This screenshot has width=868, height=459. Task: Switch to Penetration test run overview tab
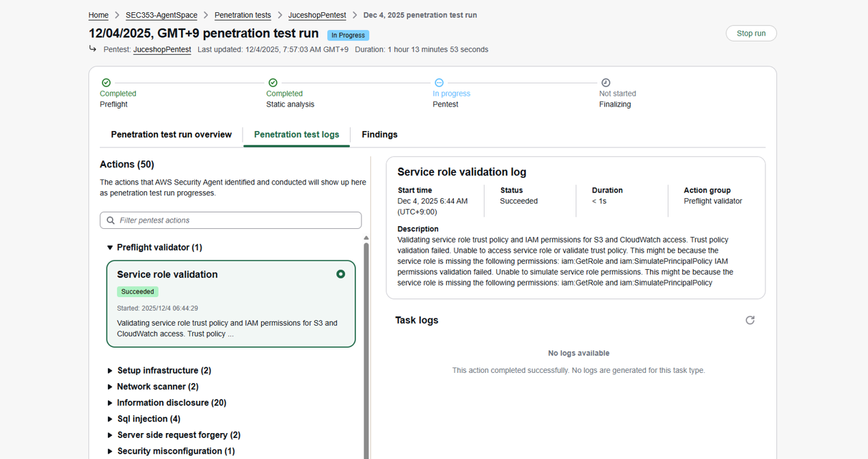click(171, 135)
